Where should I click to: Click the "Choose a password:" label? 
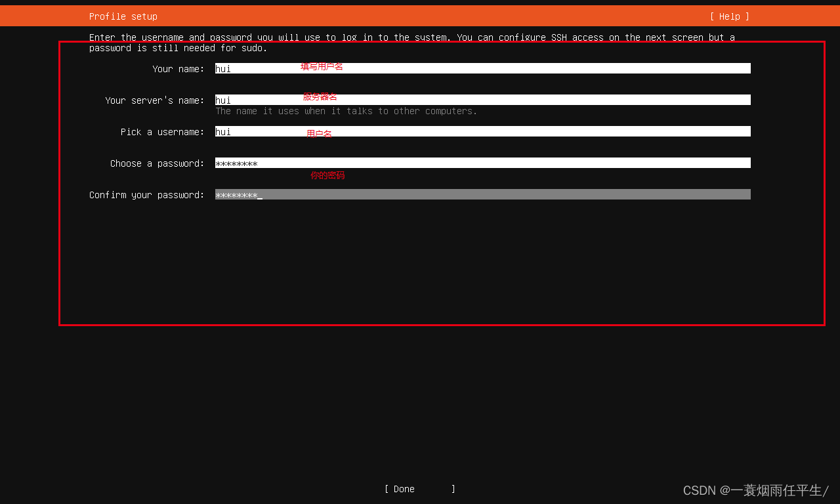pyautogui.click(x=157, y=163)
